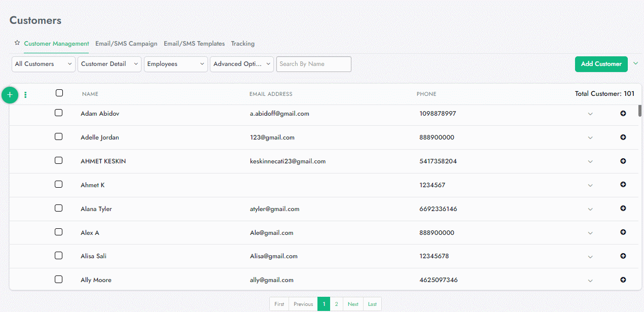
Task: Open the green three-dot column menu
Action: (25, 95)
